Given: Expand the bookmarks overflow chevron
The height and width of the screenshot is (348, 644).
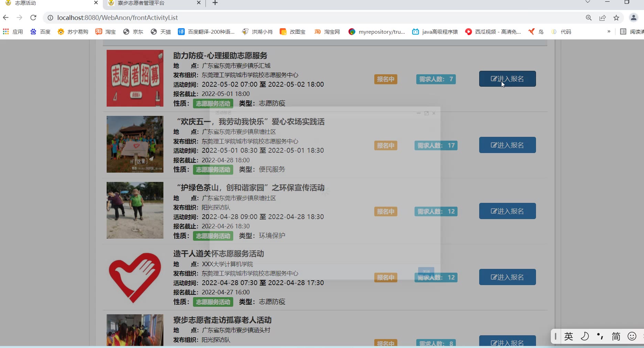Looking at the screenshot, I should tap(609, 32).
